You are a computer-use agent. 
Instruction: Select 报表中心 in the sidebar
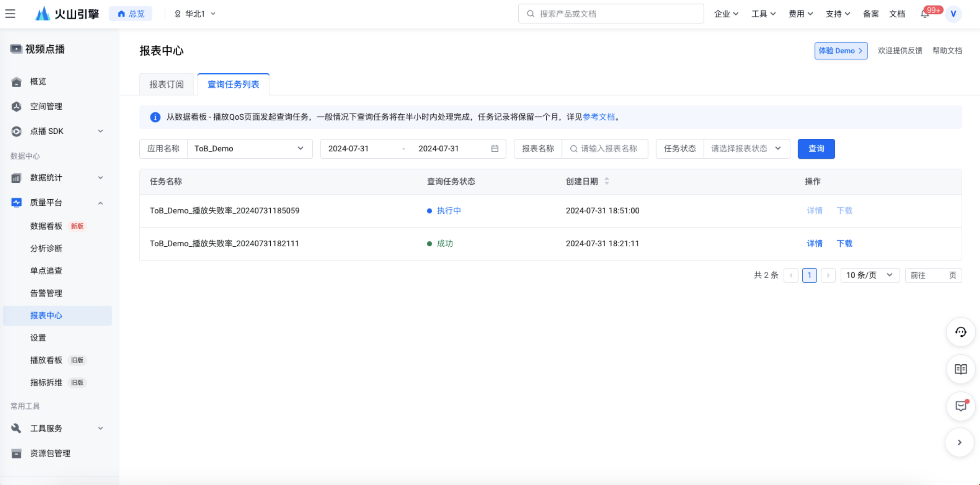click(x=57, y=315)
